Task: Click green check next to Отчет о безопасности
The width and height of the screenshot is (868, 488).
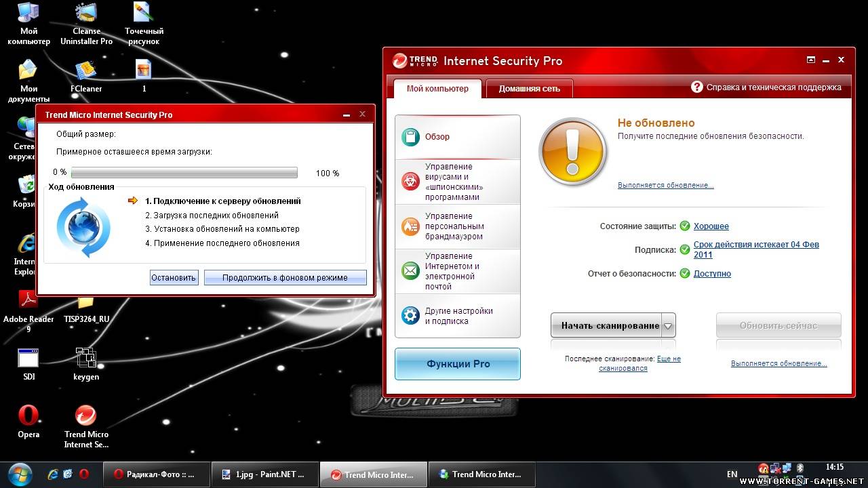Action: 685,273
